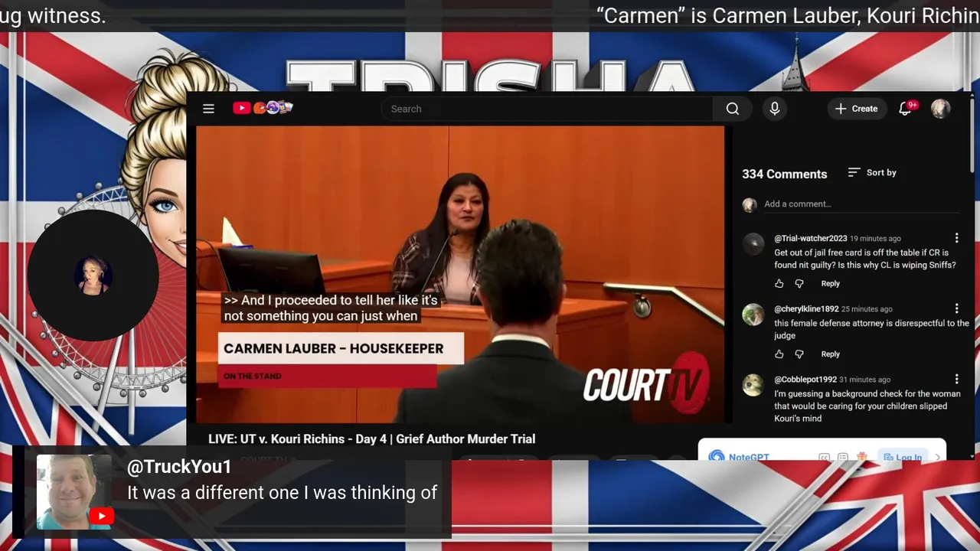Click the '334 Comments' heading
The image size is (980, 551).
coord(784,174)
